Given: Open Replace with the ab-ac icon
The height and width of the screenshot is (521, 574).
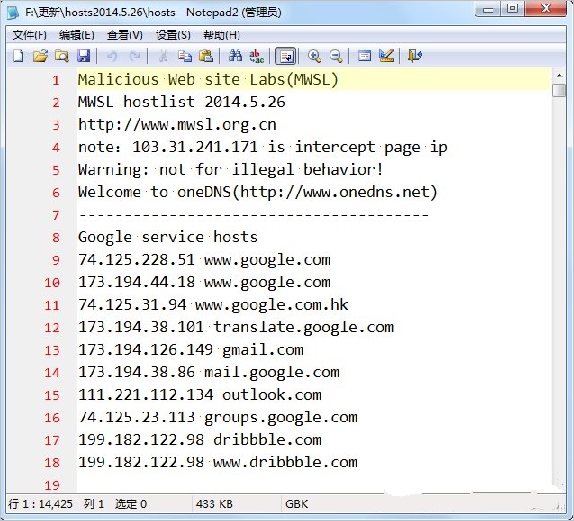Looking at the screenshot, I should pyautogui.click(x=256, y=56).
